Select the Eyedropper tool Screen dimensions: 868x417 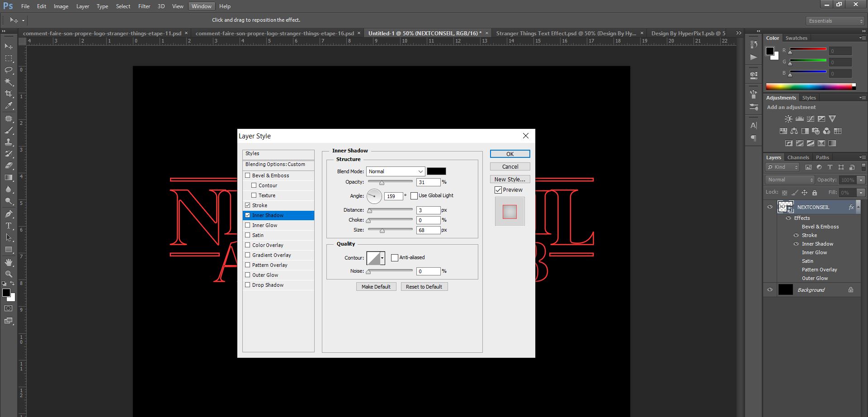tap(9, 106)
